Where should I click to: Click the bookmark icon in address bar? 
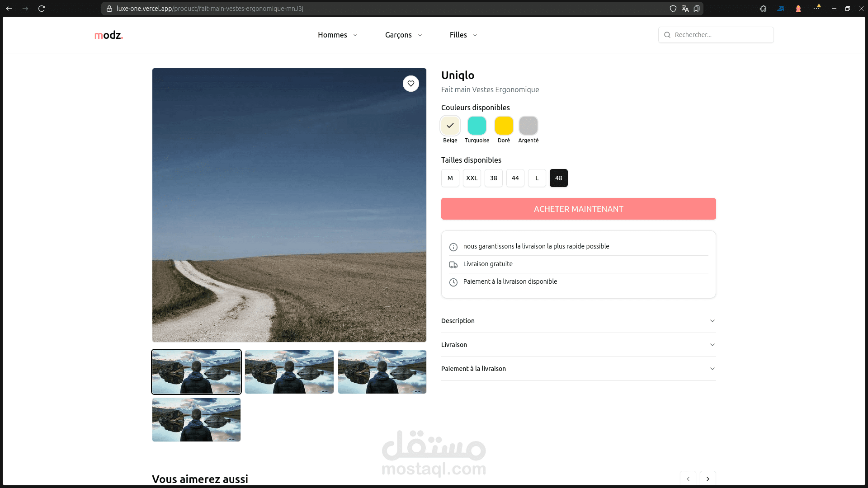pyautogui.click(x=697, y=9)
